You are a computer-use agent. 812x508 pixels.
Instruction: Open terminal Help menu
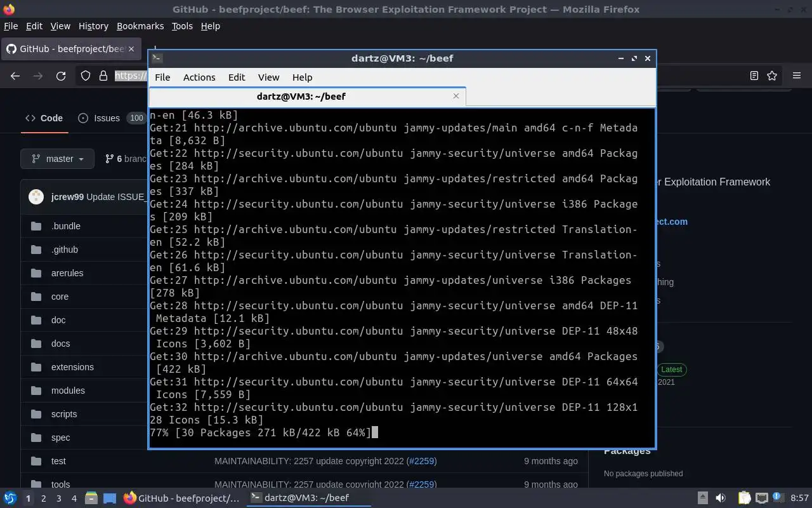tap(302, 77)
